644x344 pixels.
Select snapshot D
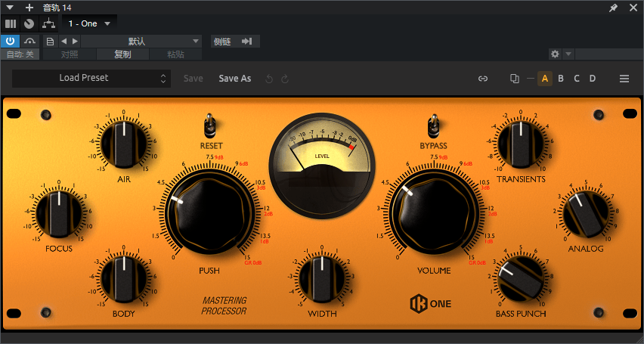pyautogui.click(x=593, y=79)
